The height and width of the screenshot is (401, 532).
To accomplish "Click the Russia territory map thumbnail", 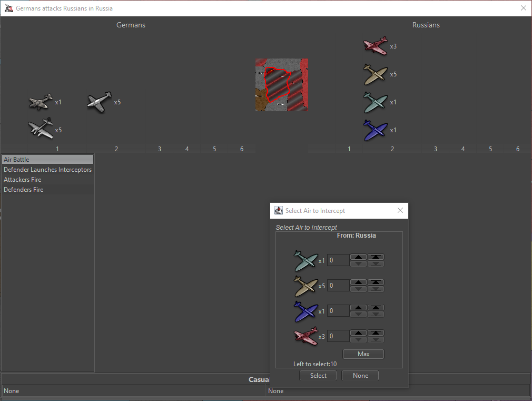I will click(x=282, y=85).
